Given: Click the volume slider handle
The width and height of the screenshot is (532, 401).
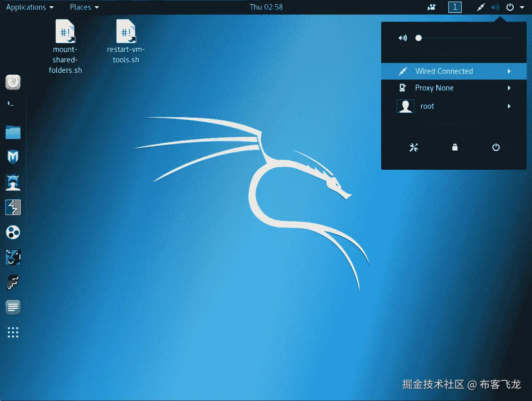Looking at the screenshot, I should 418,38.
